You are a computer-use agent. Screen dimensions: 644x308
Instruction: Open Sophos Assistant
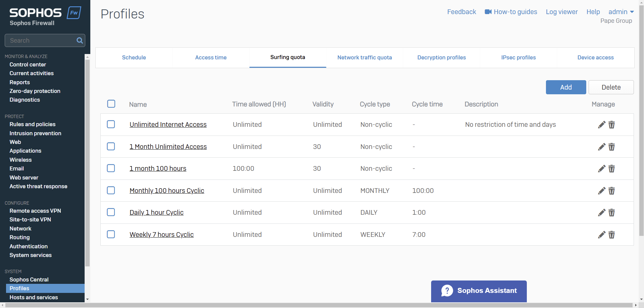[479, 291]
